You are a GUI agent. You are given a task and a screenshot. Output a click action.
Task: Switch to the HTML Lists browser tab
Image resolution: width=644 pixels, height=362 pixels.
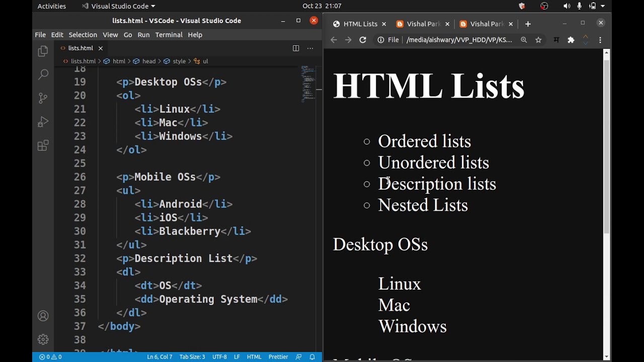(360, 24)
